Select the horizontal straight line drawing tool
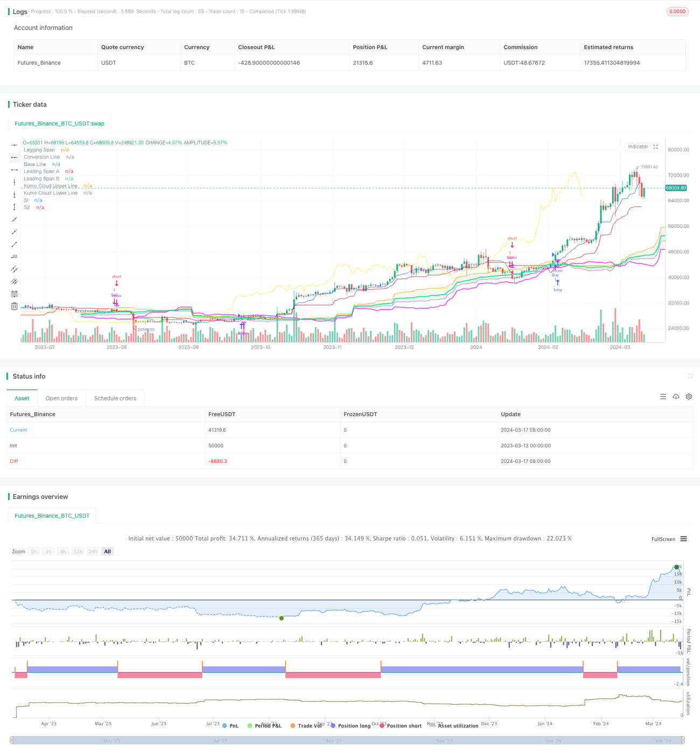The height and width of the screenshot is (756, 700). click(15, 145)
